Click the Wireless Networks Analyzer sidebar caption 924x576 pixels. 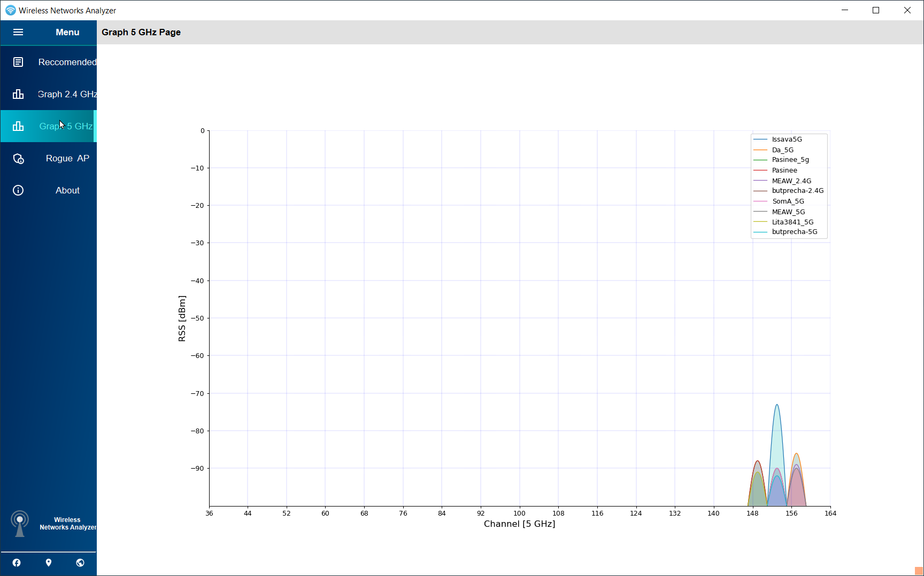(x=68, y=524)
